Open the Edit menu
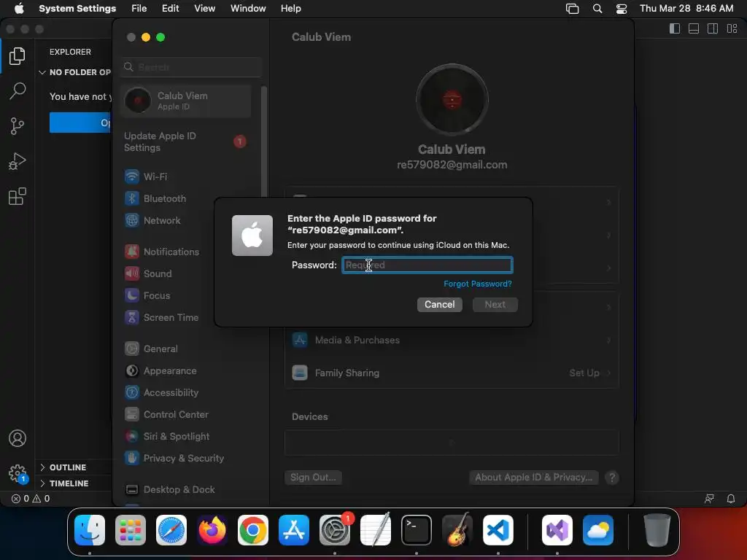Image resolution: width=747 pixels, height=560 pixels. pyautogui.click(x=170, y=9)
